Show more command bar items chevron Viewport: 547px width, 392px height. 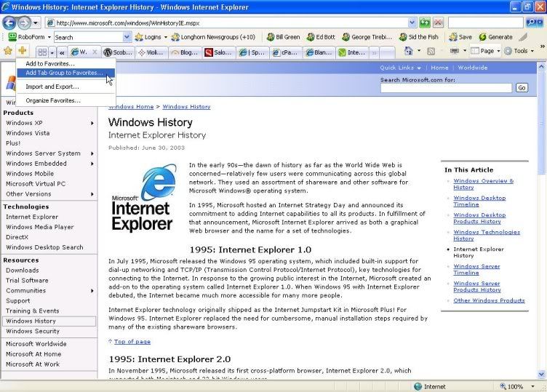(542, 47)
